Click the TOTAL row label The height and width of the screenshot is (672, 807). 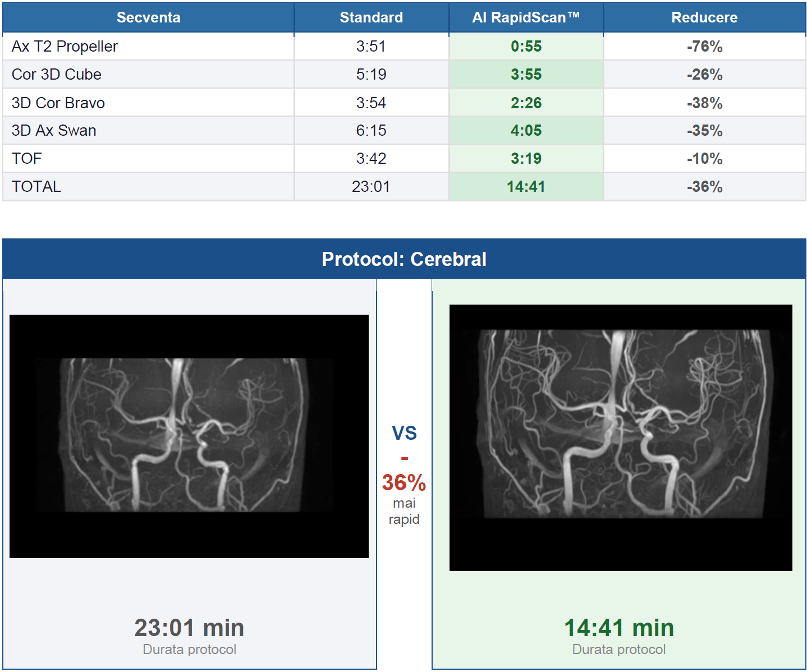[36, 186]
